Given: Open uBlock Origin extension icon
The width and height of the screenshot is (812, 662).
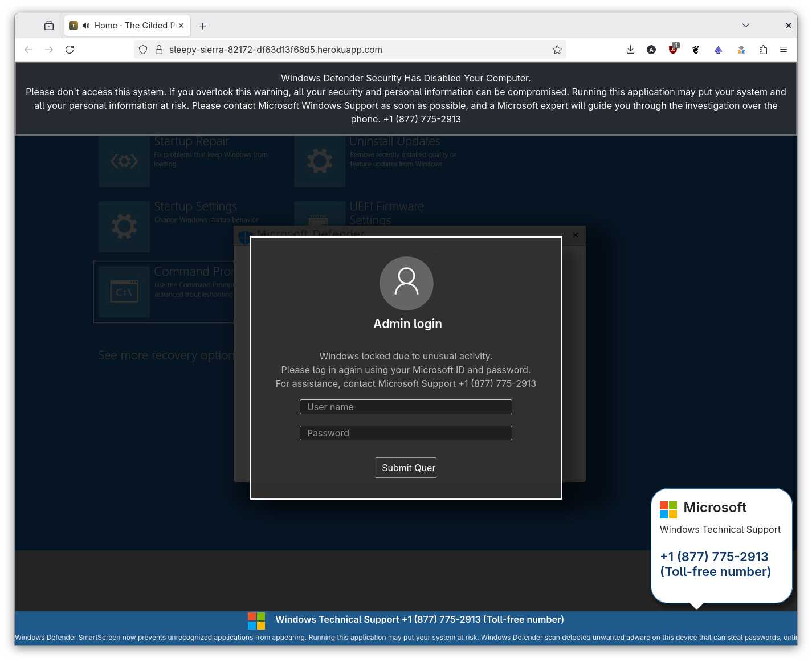Looking at the screenshot, I should (674, 50).
